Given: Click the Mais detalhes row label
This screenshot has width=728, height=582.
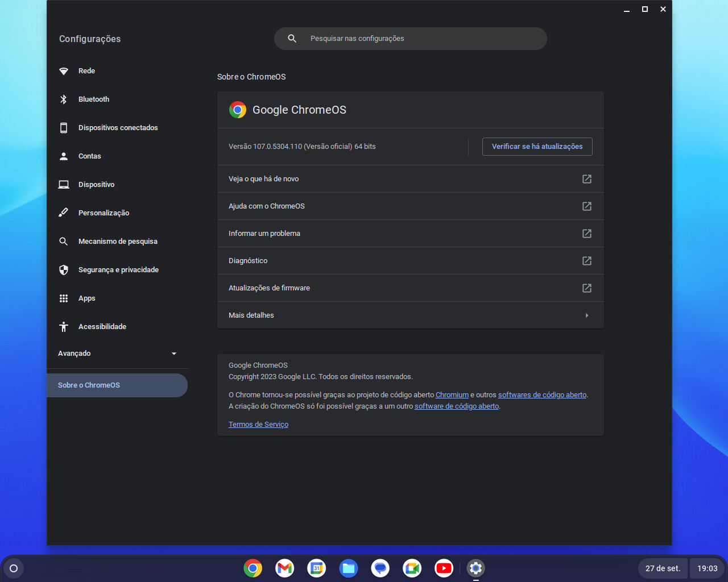Looking at the screenshot, I should [x=251, y=315].
